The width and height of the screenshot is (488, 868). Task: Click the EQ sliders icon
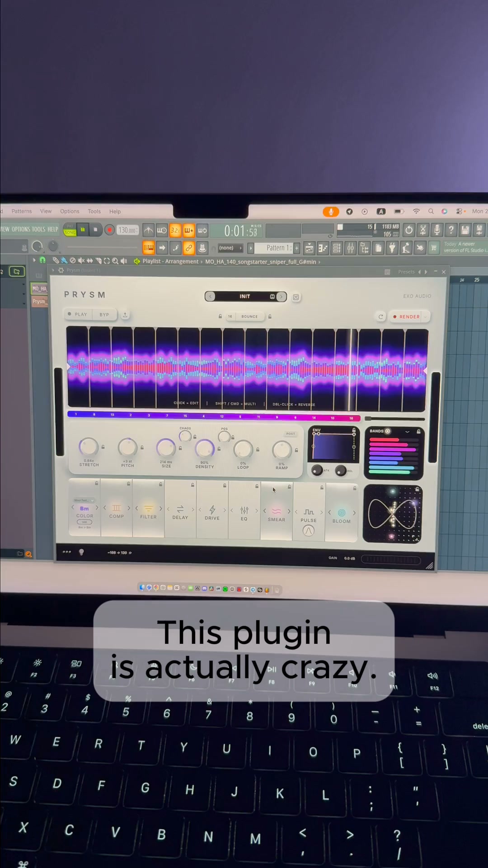[x=244, y=510]
